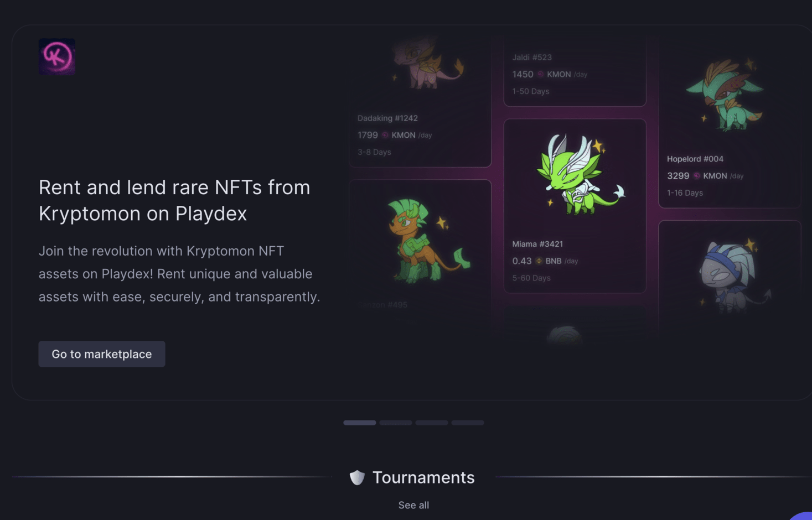
Task: Click the BNB currency label on Miama card
Action: point(554,261)
